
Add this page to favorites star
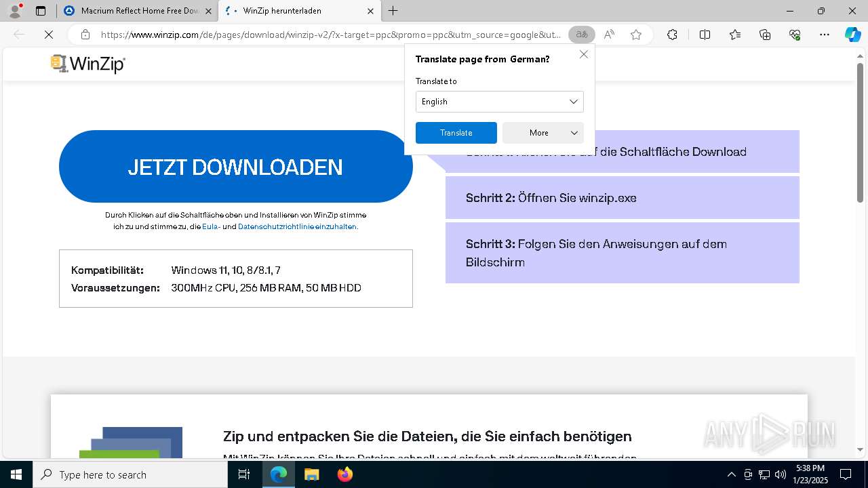(x=636, y=35)
